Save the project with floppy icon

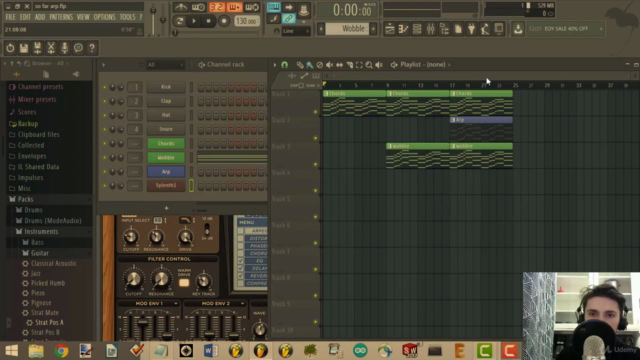click(24, 48)
